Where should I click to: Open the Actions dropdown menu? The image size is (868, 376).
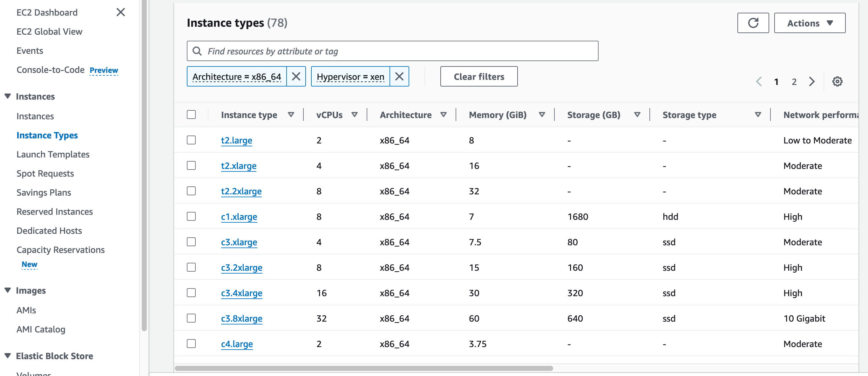(x=809, y=23)
